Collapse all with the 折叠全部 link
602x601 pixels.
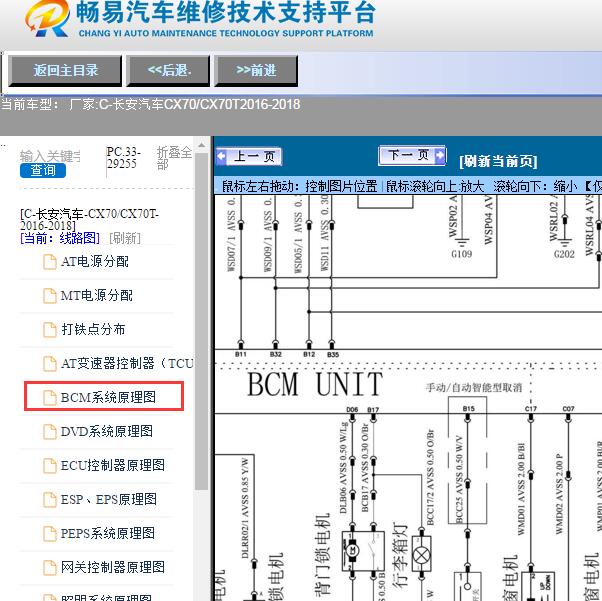coord(174,157)
